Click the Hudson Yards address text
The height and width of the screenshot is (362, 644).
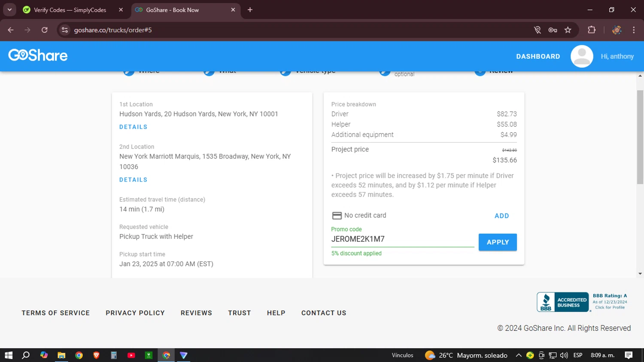(199, 114)
